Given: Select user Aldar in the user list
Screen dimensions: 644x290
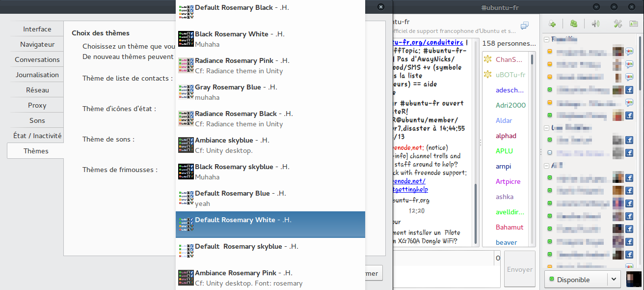Looking at the screenshot, I should (504, 120).
